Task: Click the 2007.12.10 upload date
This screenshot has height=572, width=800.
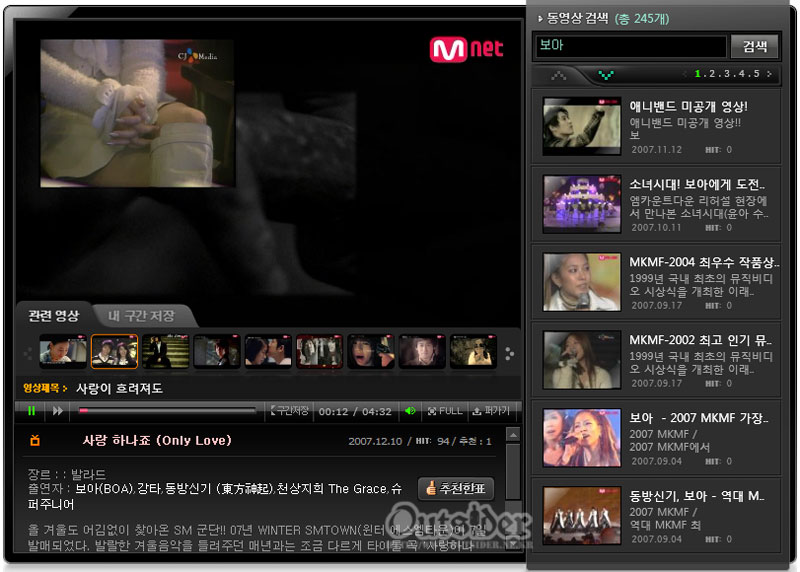Action: [375, 441]
